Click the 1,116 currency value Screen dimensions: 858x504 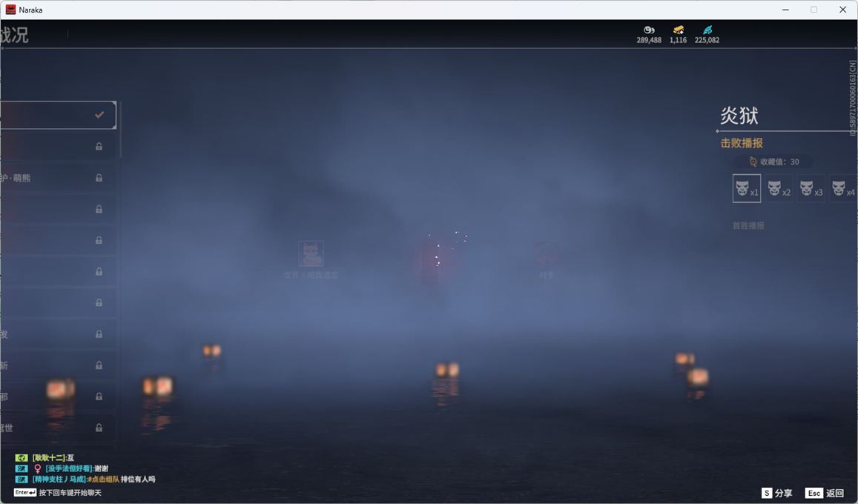tap(678, 40)
